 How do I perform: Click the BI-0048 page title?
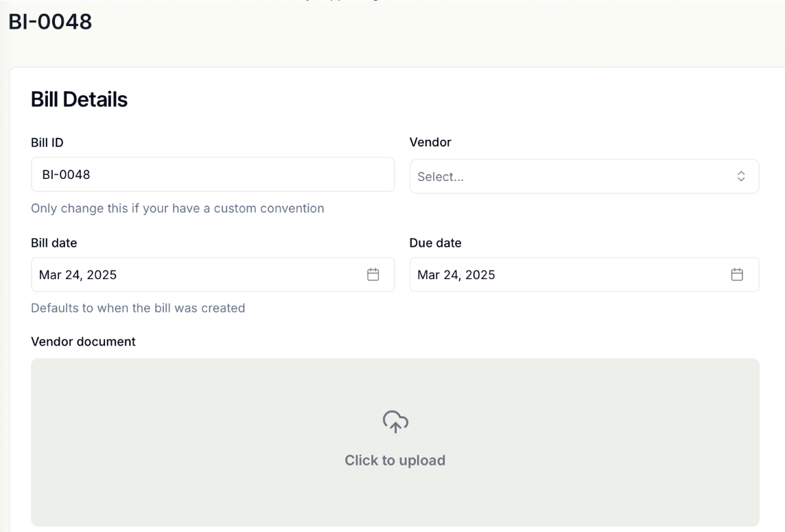coord(49,21)
